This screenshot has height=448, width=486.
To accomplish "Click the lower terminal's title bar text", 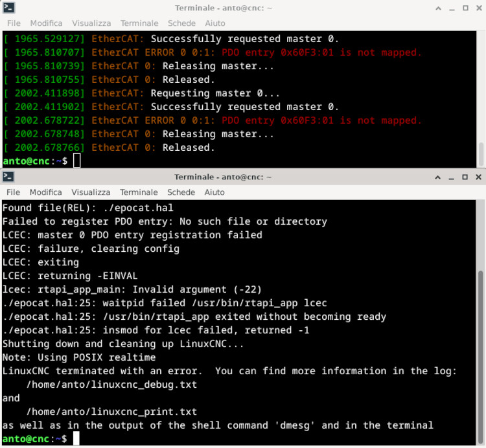I will pos(223,177).
